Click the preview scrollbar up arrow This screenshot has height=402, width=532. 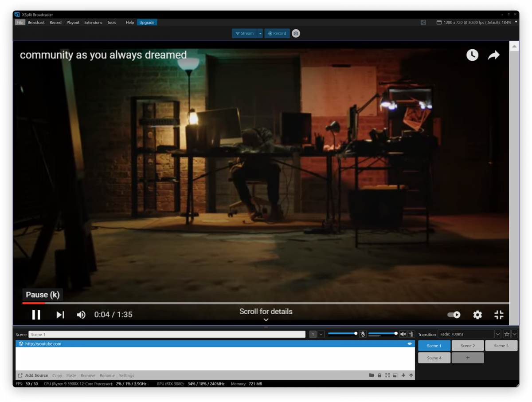[514, 46]
